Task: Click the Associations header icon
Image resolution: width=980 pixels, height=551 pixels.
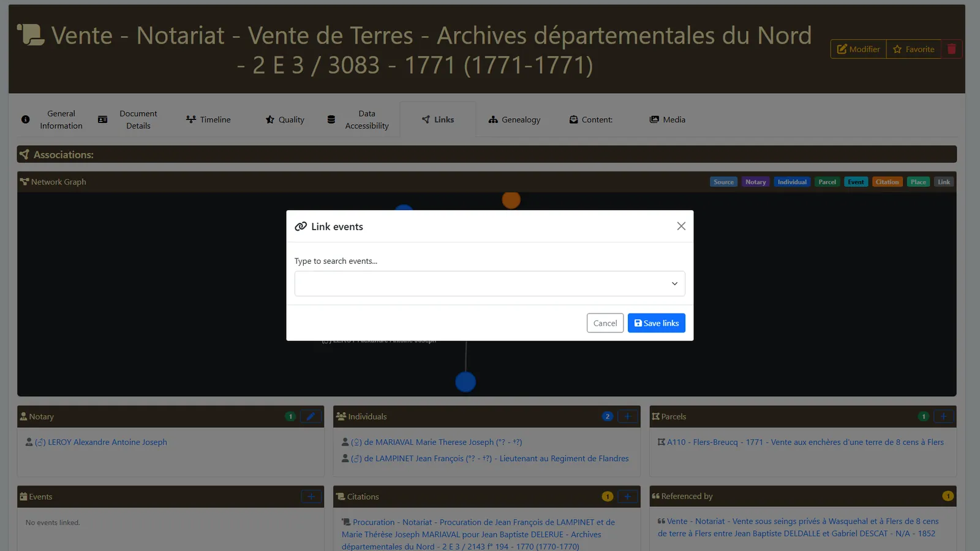Action: [24, 154]
